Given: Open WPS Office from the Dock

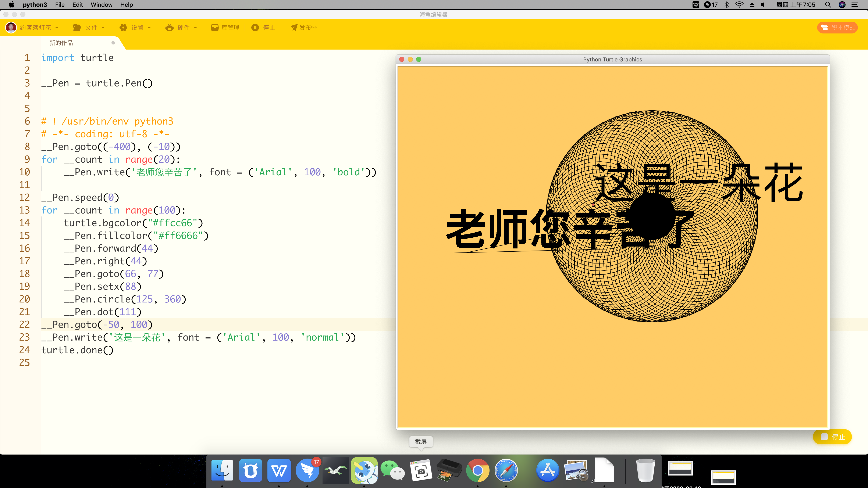Looking at the screenshot, I should pos(279,470).
